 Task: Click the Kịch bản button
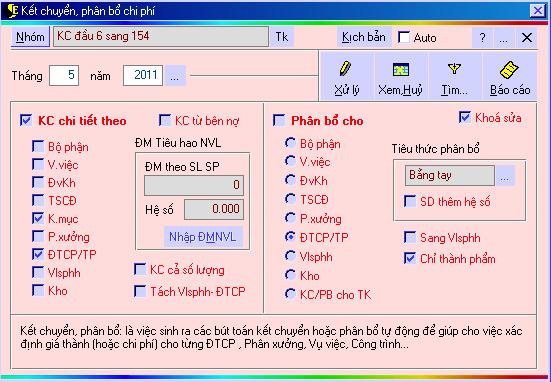(364, 37)
